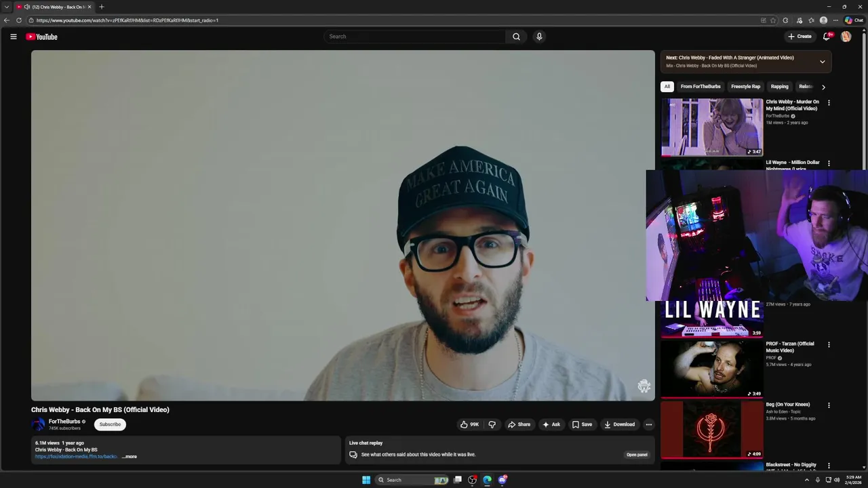Select the From ForTheBurbs chip

click(x=701, y=87)
